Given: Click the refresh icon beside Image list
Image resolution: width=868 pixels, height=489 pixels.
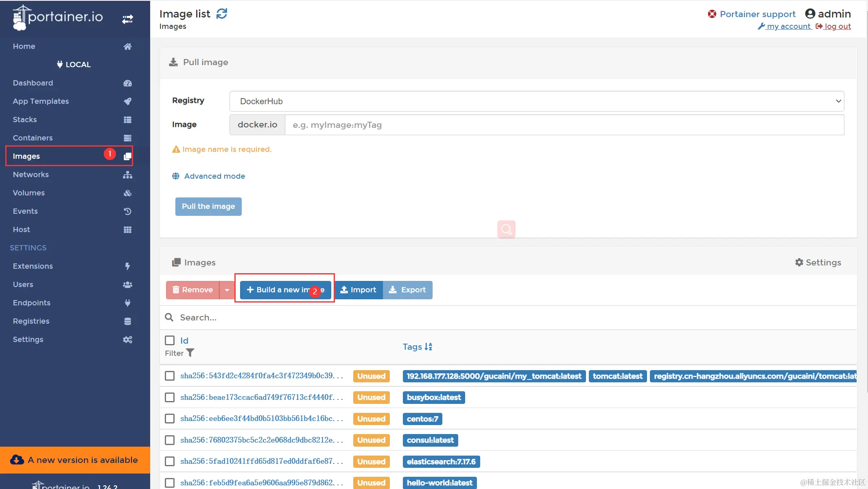Looking at the screenshot, I should point(221,14).
